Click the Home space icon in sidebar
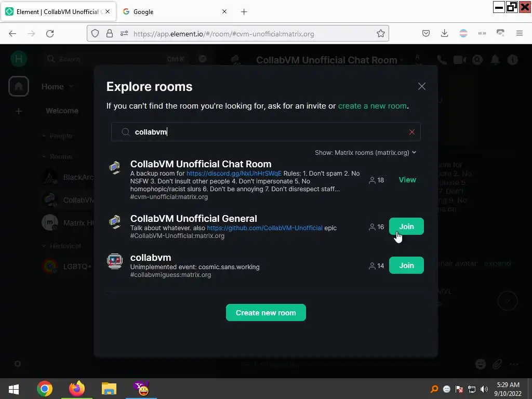This screenshot has width=532, height=399. 19,87
